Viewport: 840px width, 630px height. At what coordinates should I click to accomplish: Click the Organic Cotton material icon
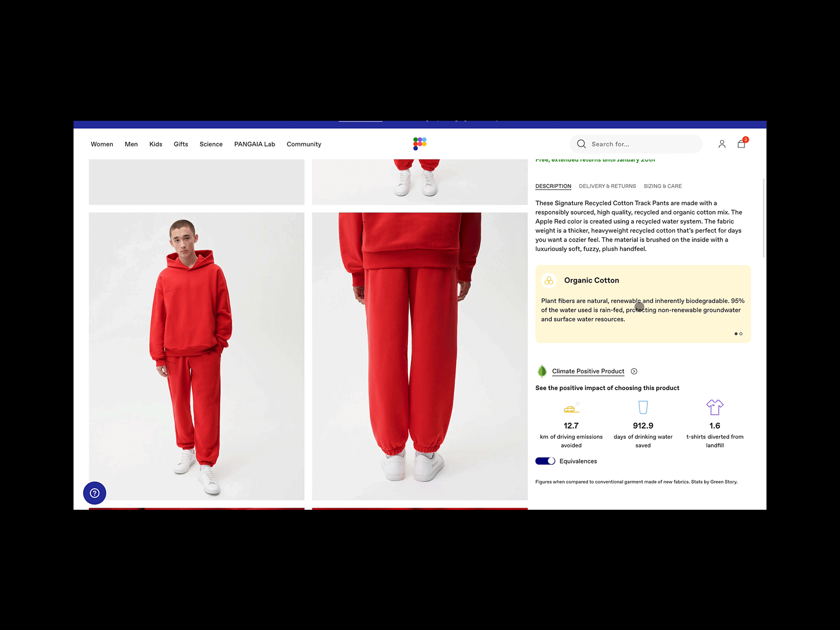(x=549, y=280)
